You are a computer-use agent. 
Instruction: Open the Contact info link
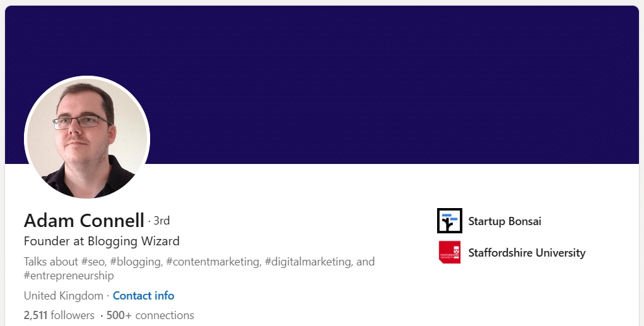[x=143, y=296]
